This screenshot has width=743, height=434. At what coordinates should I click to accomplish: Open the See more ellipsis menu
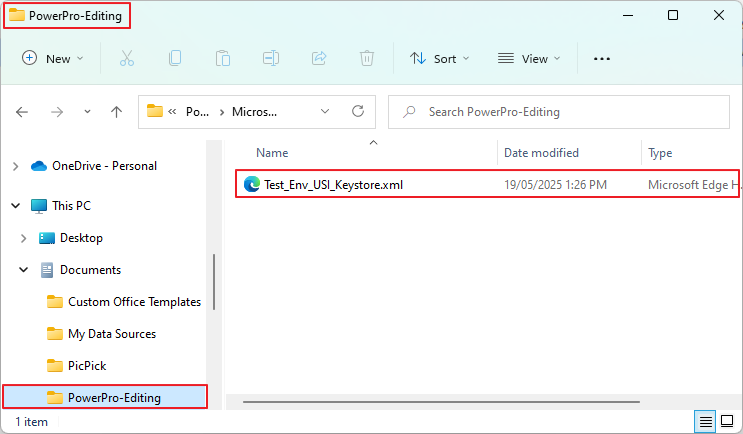(x=602, y=59)
